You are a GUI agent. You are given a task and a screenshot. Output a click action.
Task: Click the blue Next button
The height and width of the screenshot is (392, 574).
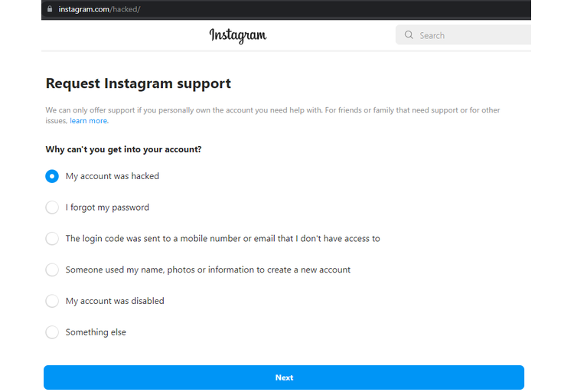284,377
